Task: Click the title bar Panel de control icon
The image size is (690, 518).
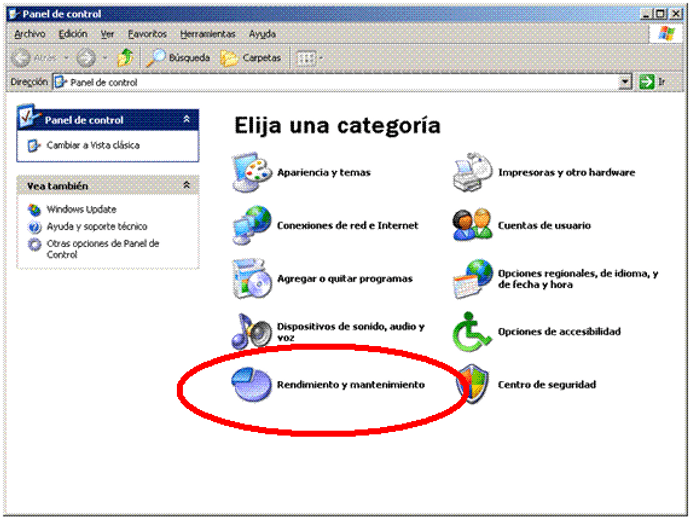Action: pyautogui.click(x=14, y=14)
